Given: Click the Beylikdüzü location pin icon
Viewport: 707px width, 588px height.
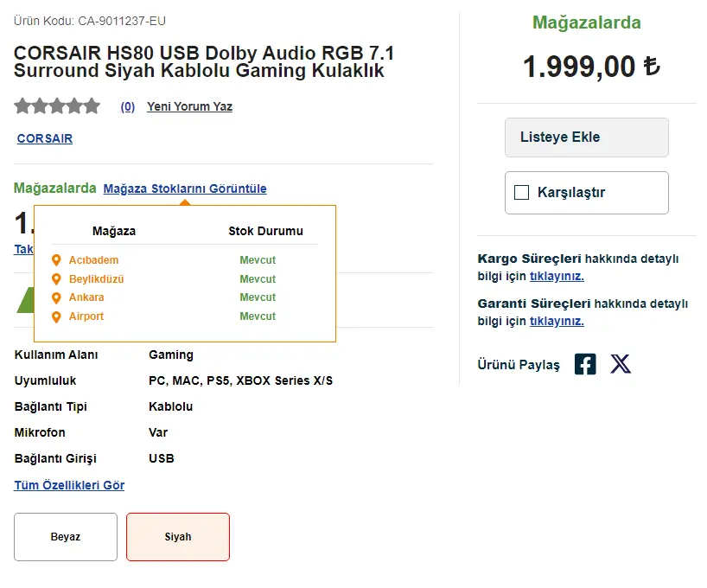Looking at the screenshot, I should pyautogui.click(x=56, y=279).
